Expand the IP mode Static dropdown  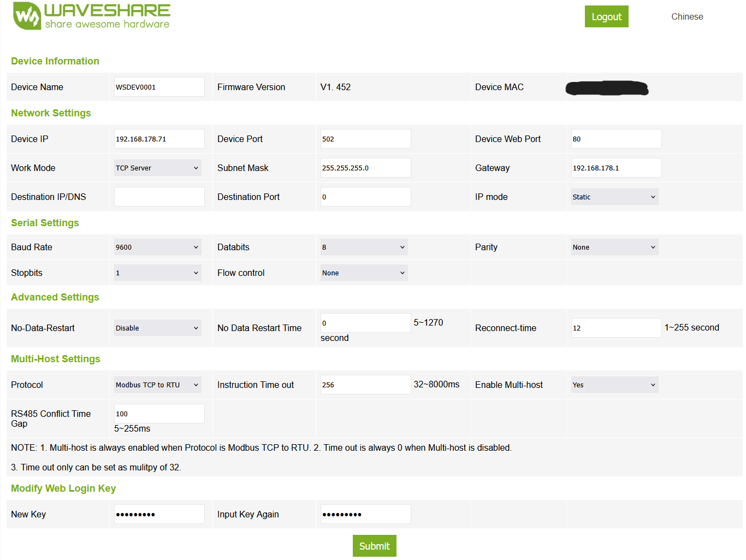point(614,197)
